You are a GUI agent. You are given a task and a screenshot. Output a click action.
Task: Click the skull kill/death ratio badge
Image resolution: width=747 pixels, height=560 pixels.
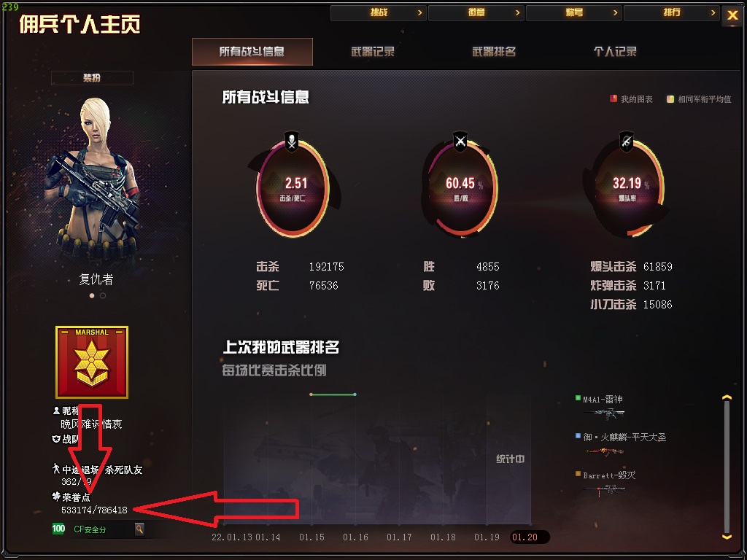[x=292, y=141]
